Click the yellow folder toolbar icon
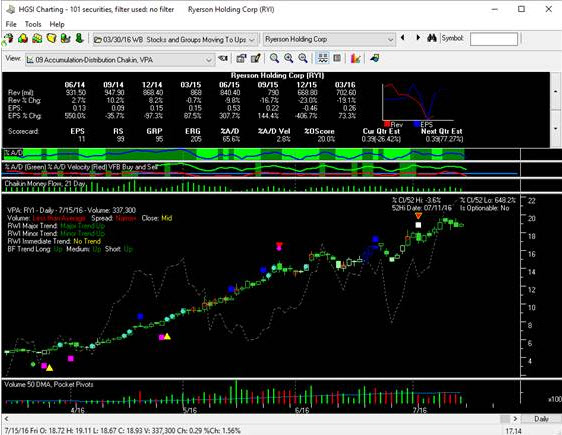Screen dimensions: 562x435 click(x=51, y=38)
